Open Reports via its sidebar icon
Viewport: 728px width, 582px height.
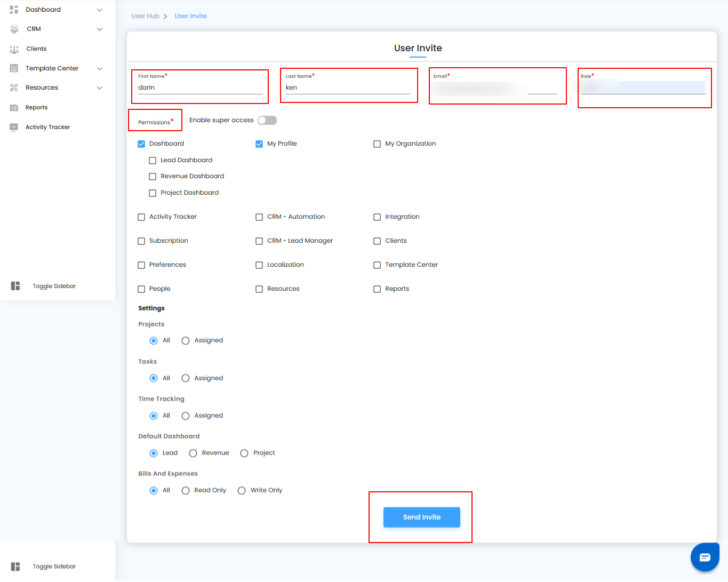[x=14, y=108]
